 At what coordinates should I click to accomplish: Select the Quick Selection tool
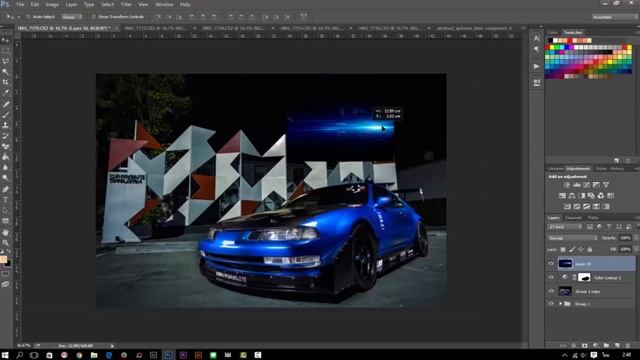[x=5, y=71]
